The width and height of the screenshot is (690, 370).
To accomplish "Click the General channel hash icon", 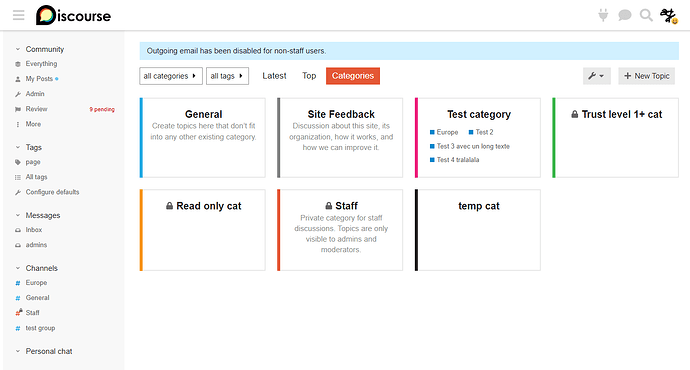I will (x=18, y=298).
